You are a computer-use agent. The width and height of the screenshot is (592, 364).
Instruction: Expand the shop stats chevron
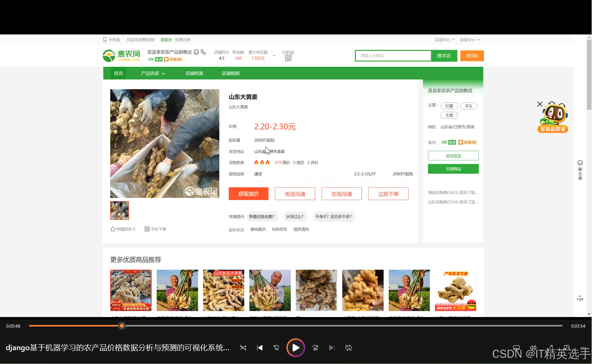tap(274, 56)
